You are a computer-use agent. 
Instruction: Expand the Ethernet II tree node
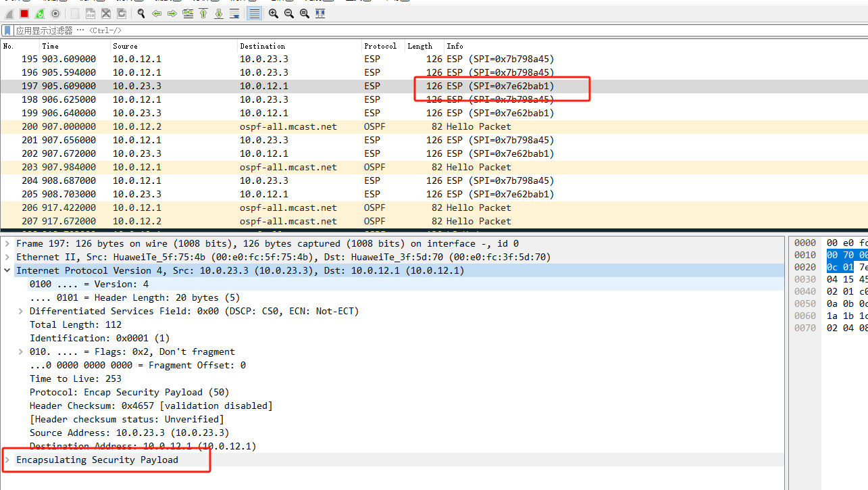click(x=7, y=257)
